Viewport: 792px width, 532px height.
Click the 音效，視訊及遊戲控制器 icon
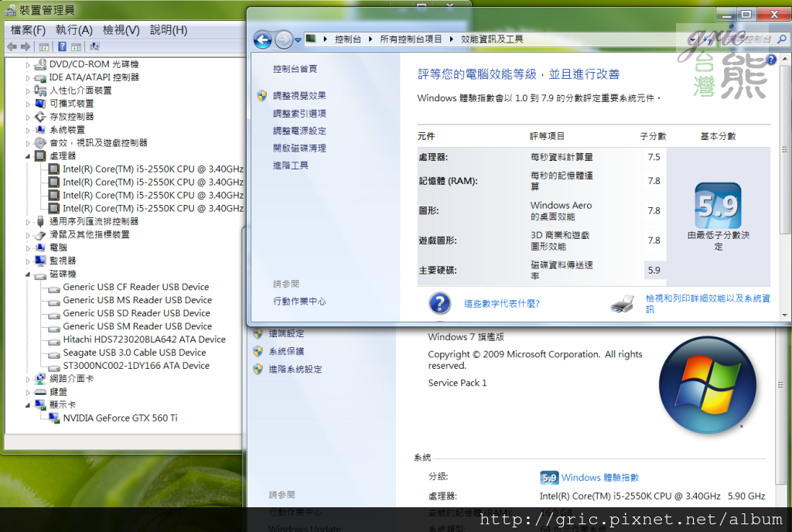point(40,143)
